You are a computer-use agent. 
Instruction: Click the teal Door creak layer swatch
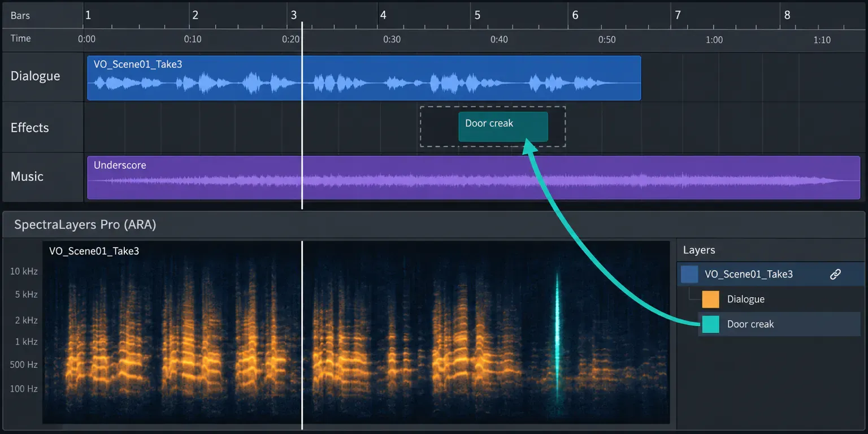tap(710, 324)
